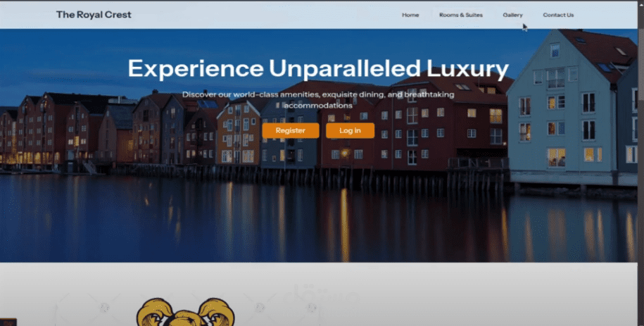Click the ram's right golden horn

pyautogui.click(x=215, y=312)
